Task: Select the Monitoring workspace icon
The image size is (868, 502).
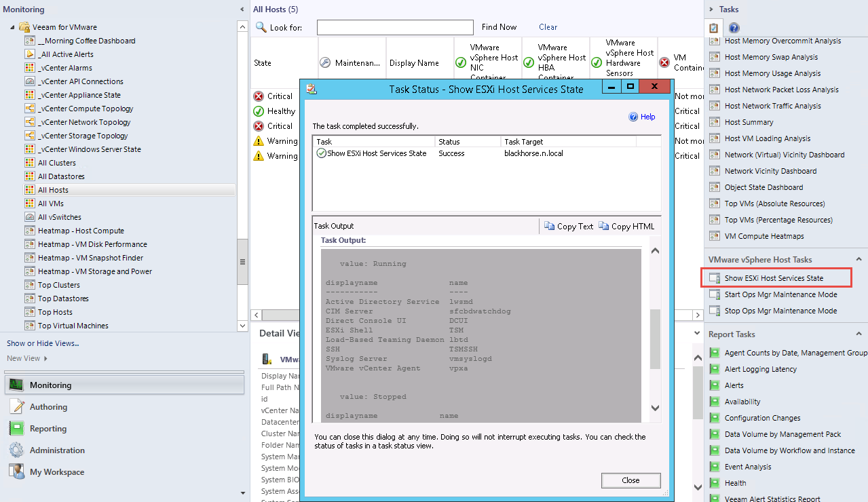Action: click(x=16, y=385)
